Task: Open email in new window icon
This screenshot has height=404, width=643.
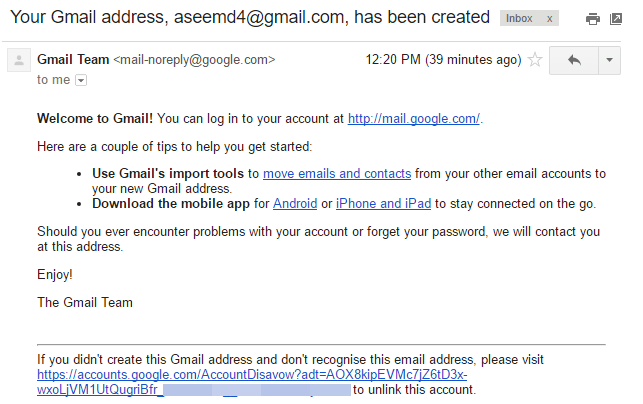Action: (616, 19)
